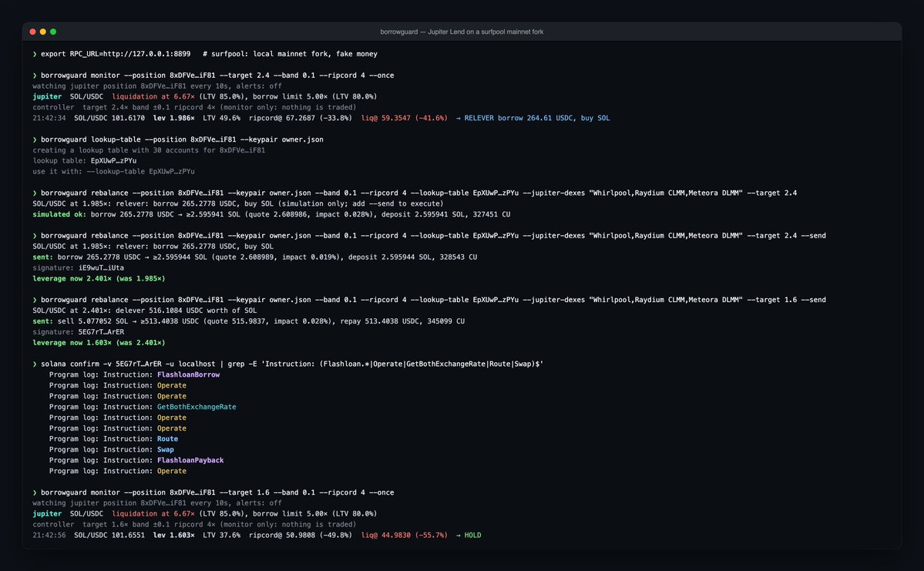
Task: Click 'sell 5.077052 SOL' in the sent line
Action: (x=92, y=321)
